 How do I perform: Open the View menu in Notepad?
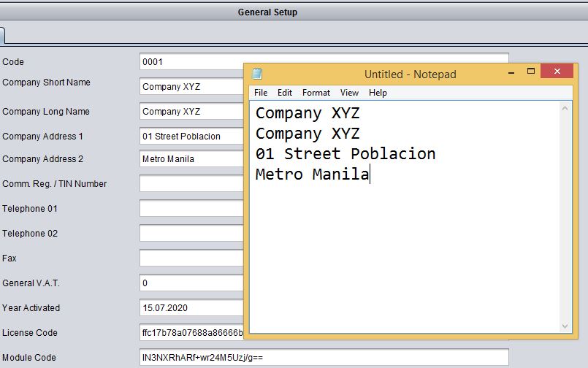pyautogui.click(x=349, y=93)
